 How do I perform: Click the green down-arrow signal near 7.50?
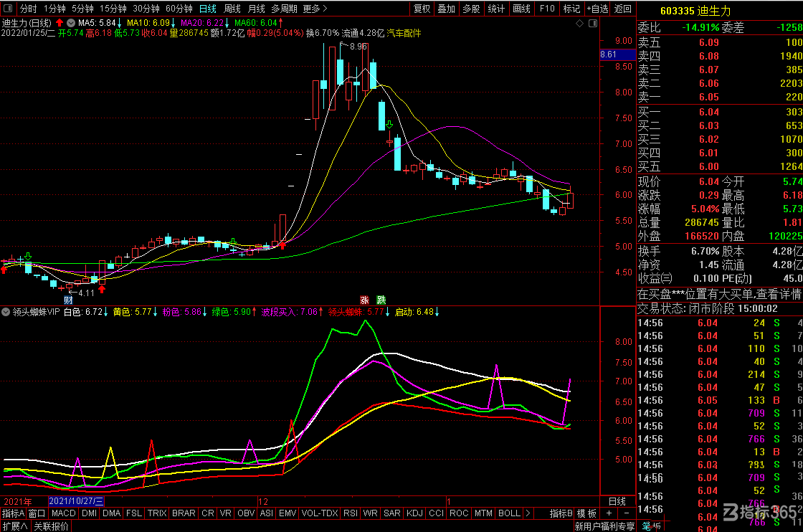pos(389,125)
